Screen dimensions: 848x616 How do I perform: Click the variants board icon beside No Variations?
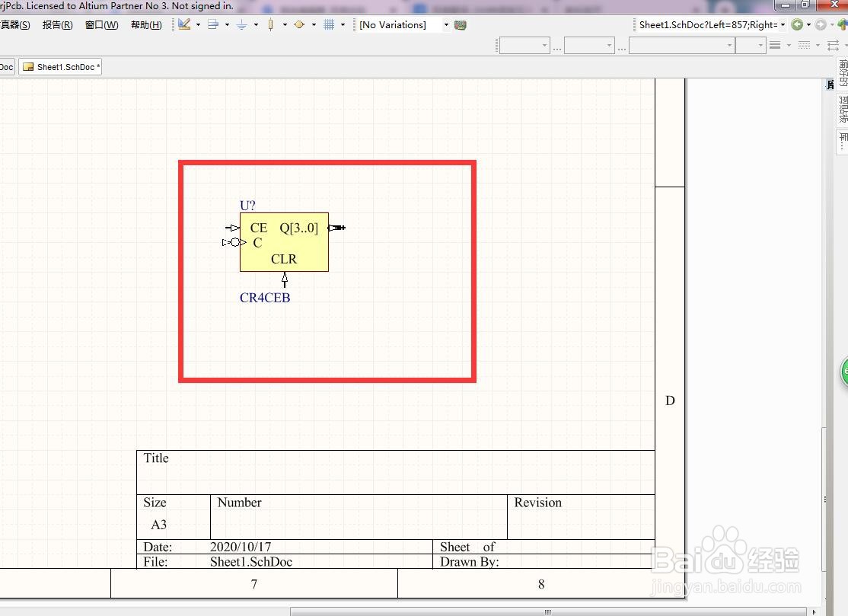coord(461,25)
